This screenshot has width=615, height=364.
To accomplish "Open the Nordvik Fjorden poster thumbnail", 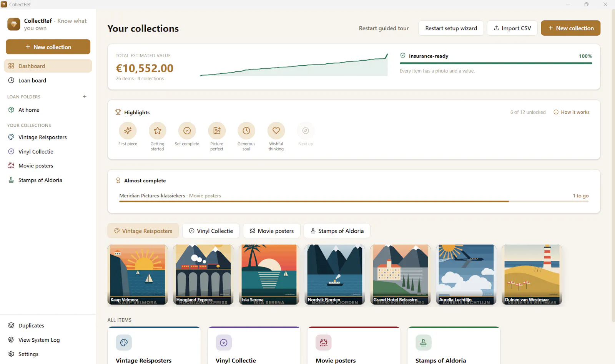I will pyautogui.click(x=335, y=275).
